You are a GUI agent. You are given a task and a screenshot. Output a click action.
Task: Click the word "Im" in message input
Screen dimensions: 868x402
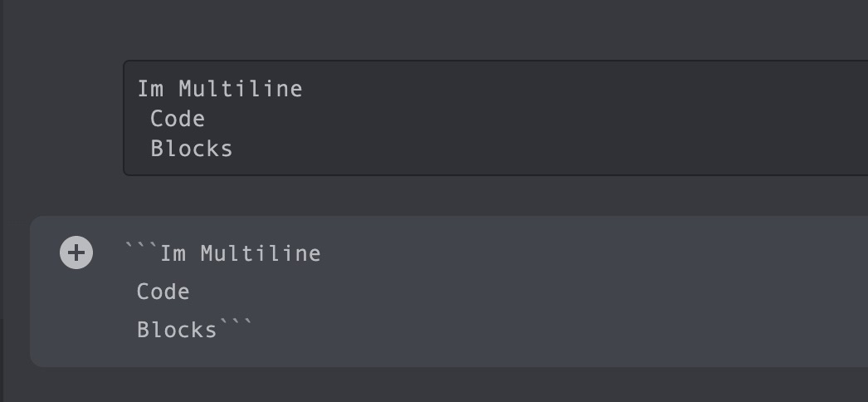point(173,253)
